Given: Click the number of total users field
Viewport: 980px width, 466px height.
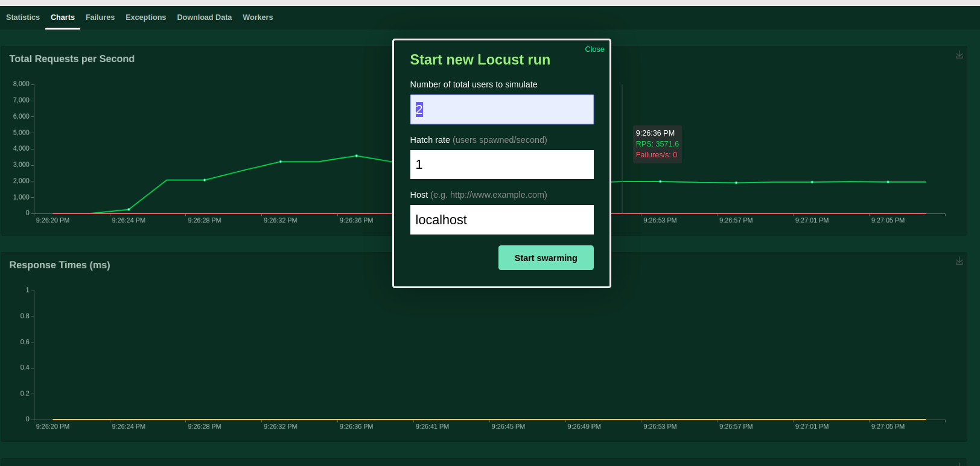Looking at the screenshot, I should [502, 109].
